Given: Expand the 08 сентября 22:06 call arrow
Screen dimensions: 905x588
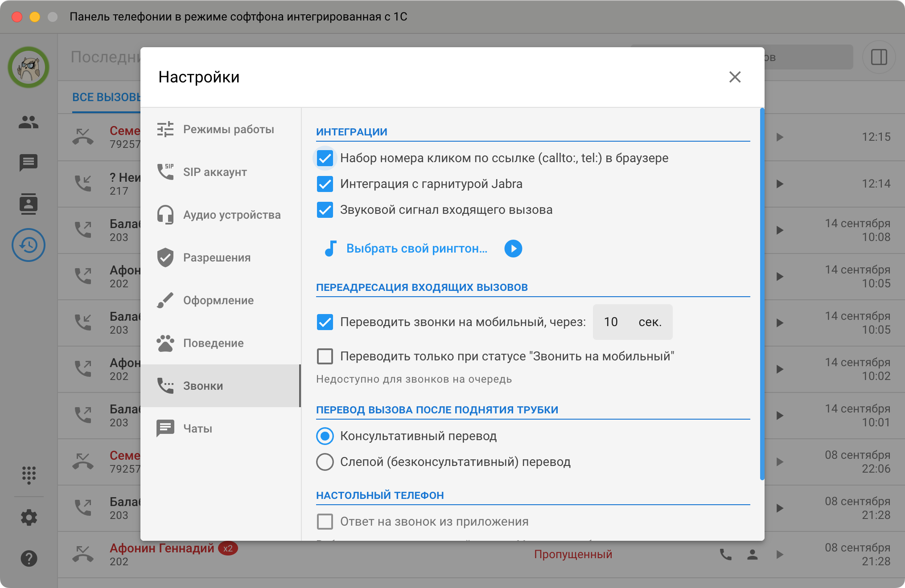Looking at the screenshot, I should click(780, 462).
